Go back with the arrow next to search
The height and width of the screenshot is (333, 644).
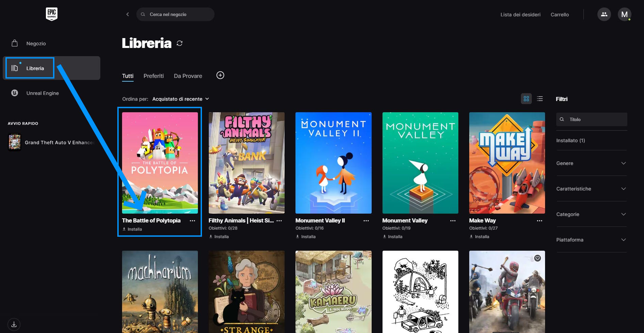point(128,14)
